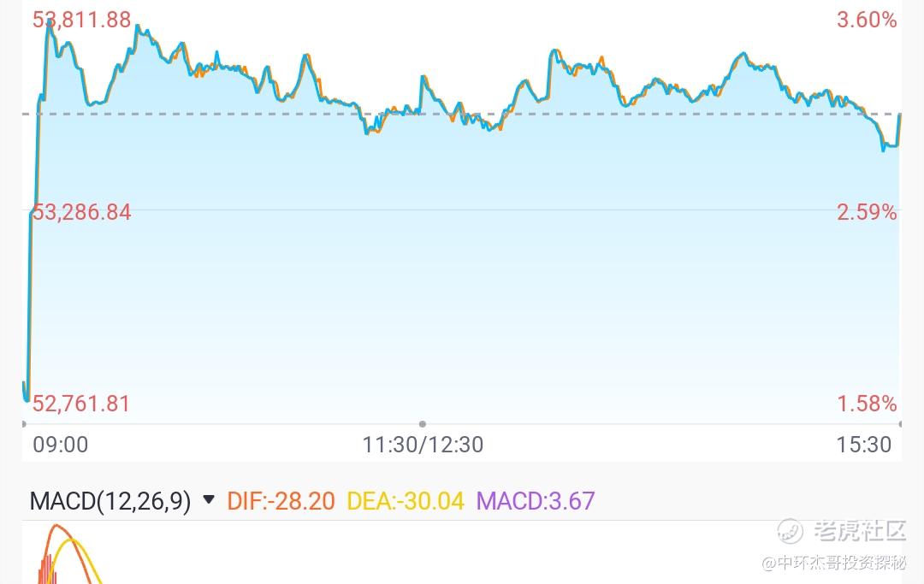Click the 11:30/12:30 midday time label
The height and width of the screenshot is (584, 924).
point(423,445)
